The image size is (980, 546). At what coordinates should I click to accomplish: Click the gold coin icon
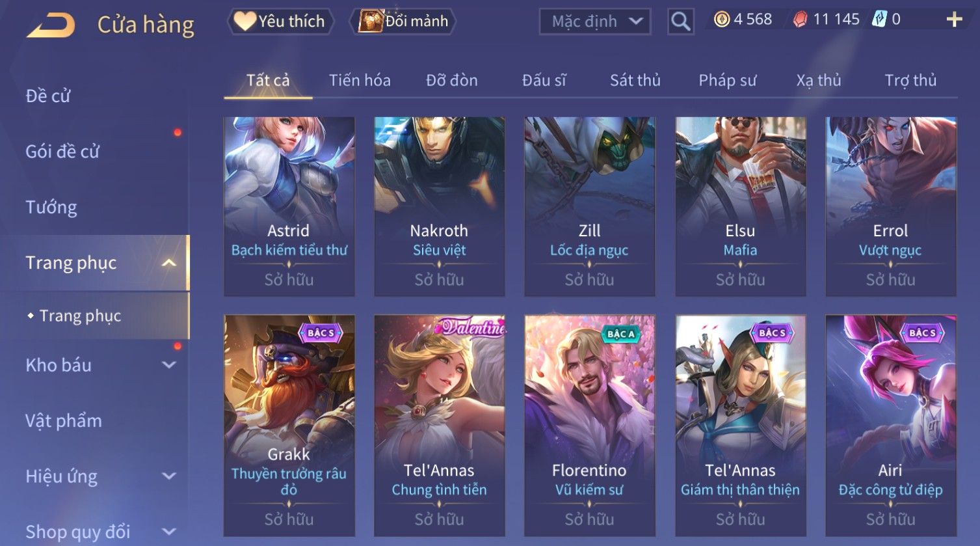(x=722, y=20)
